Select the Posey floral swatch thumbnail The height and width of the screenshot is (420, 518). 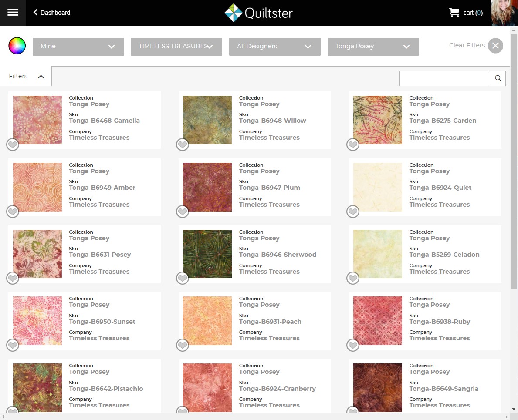(37, 254)
